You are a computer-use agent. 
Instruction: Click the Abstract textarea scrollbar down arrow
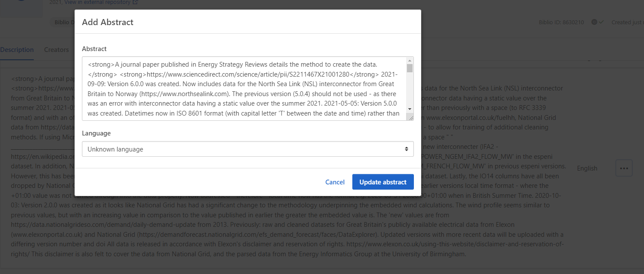coord(410,110)
